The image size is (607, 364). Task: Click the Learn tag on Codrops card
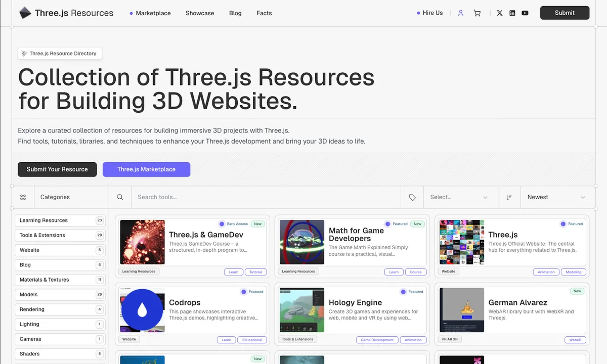[x=226, y=340]
